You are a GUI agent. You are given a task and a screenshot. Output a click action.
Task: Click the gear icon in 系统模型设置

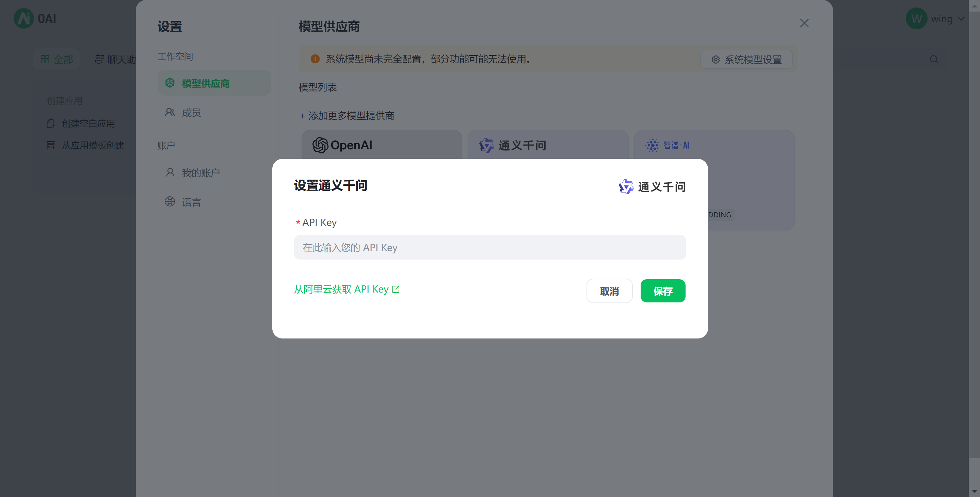(x=716, y=60)
